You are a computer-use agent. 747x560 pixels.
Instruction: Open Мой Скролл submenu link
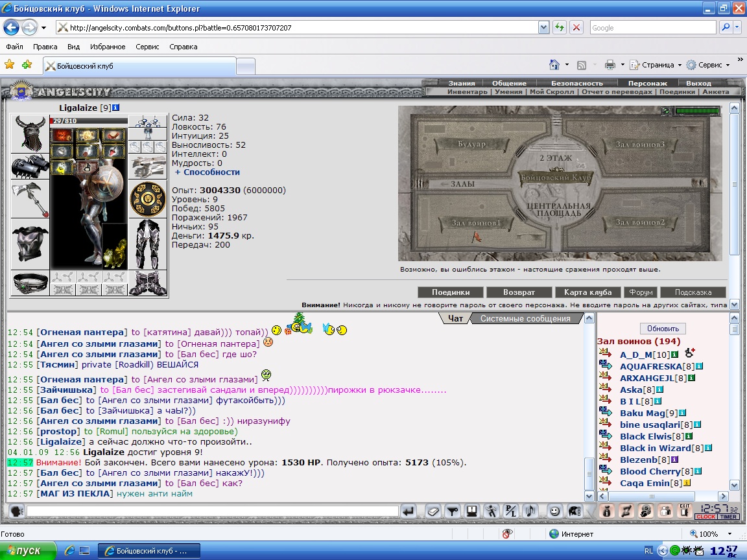(x=552, y=91)
